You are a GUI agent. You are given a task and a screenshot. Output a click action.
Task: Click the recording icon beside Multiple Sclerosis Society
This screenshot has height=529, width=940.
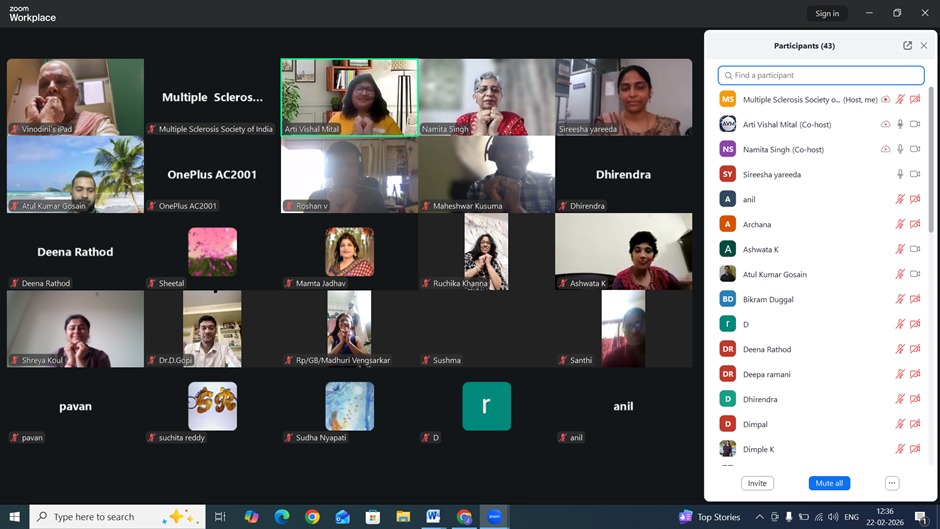886,99
